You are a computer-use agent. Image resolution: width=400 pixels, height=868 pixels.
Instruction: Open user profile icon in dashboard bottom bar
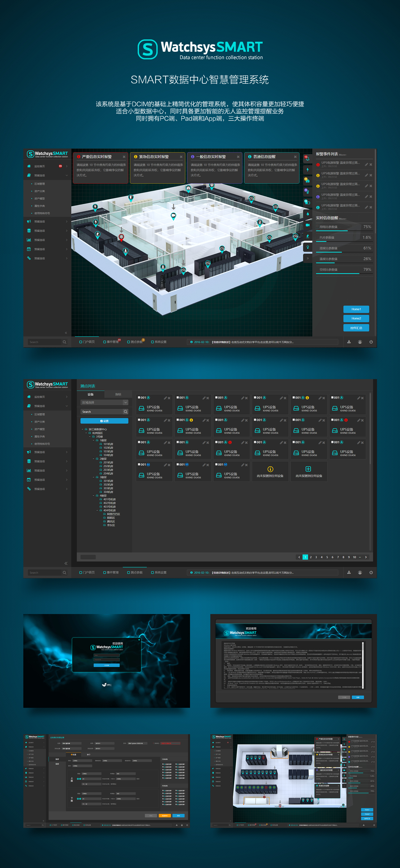(360, 342)
